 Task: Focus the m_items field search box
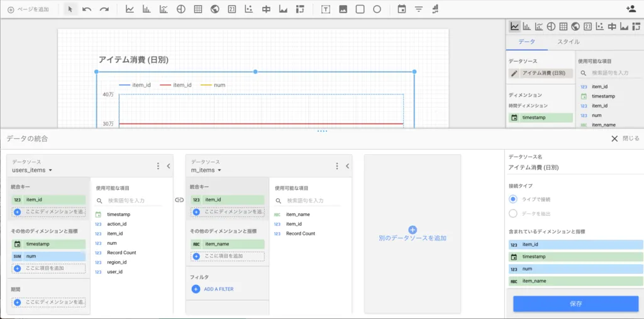coord(308,201)
